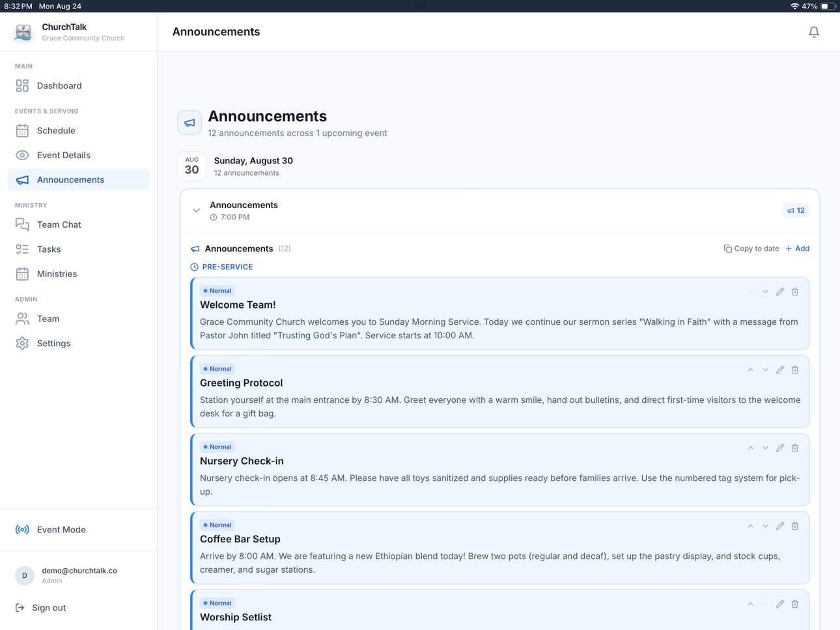Image resolution: width=840 pixels, height=630 pixels.
Task: Open Team admin page
Action: (x=78, y=320)
